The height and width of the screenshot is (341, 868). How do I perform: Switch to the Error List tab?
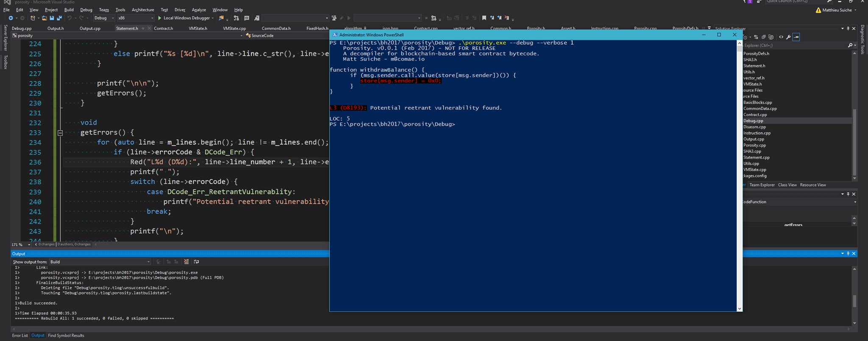[20, 335]
